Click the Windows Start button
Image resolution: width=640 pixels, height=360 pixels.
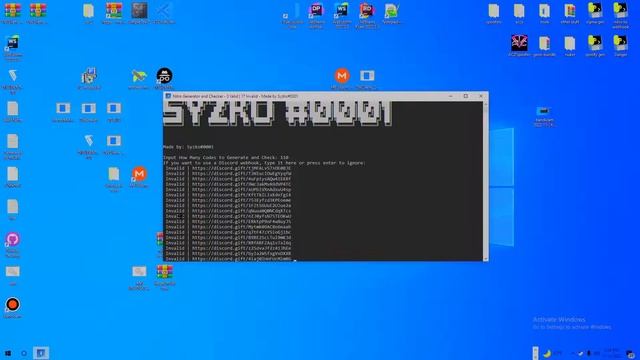pos(8,353)
